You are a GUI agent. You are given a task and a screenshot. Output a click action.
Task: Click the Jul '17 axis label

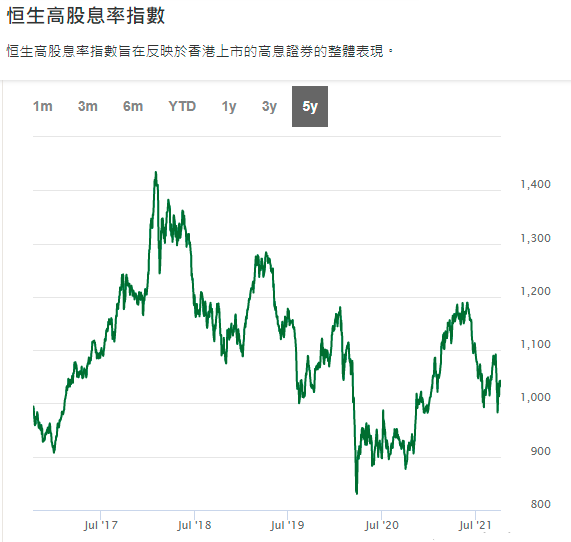(x=101, y=525)
